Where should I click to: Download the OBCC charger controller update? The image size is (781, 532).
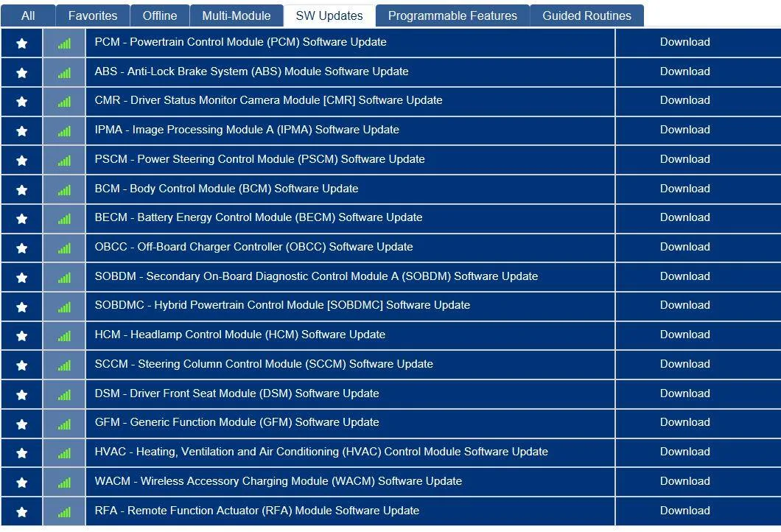(x=685, y=247)
